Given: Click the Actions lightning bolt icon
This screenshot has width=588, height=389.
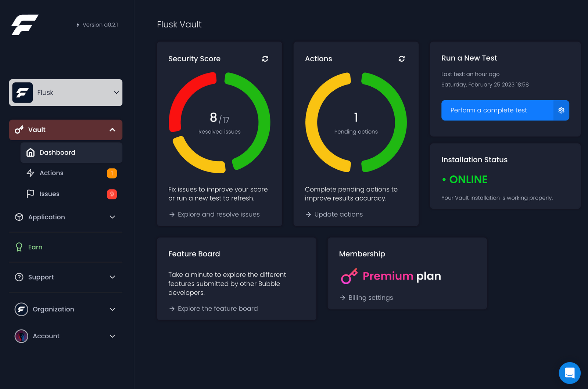Looking at the screenshot, I should click(30, 173).
